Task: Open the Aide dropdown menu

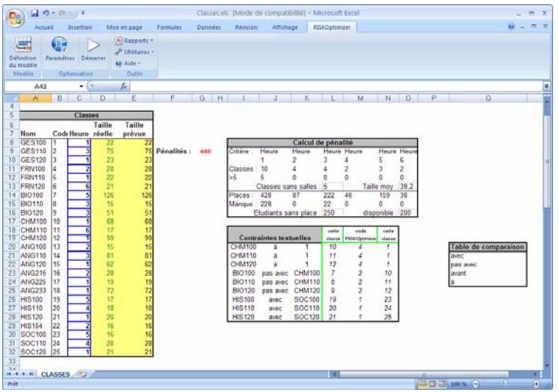Action: point(128,64)
